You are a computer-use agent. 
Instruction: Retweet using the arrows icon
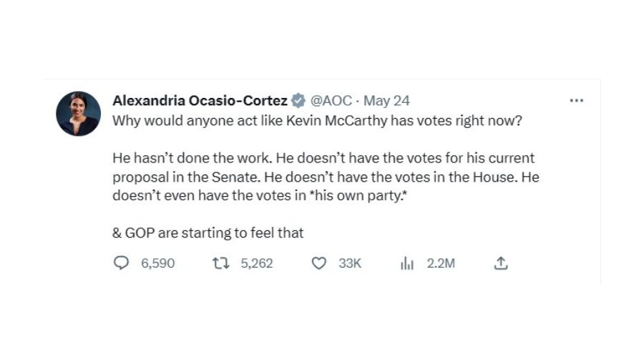(221, 263)
